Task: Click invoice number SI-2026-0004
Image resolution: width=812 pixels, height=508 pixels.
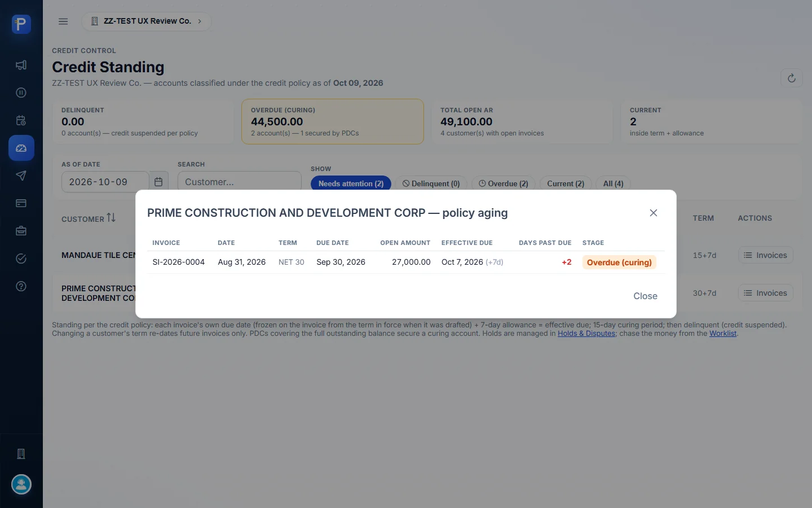Action: tap(179, 262)
